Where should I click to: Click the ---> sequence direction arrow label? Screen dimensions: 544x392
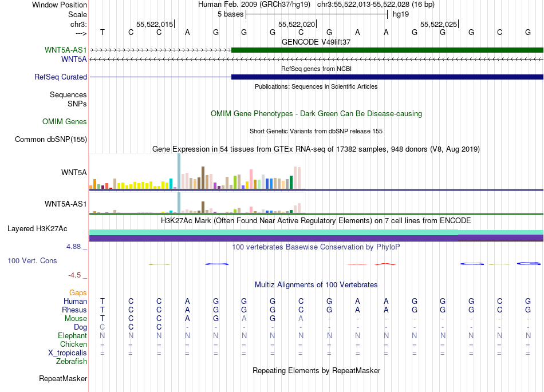(81, 33)
